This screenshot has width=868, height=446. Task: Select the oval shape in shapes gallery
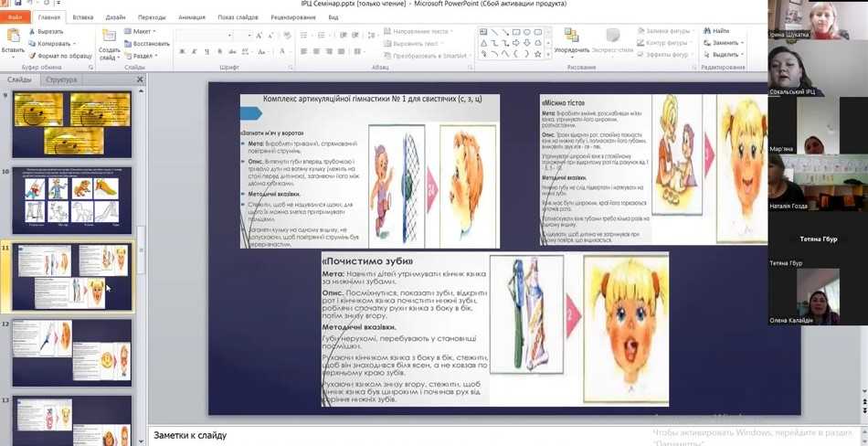(x=528, y=31)
